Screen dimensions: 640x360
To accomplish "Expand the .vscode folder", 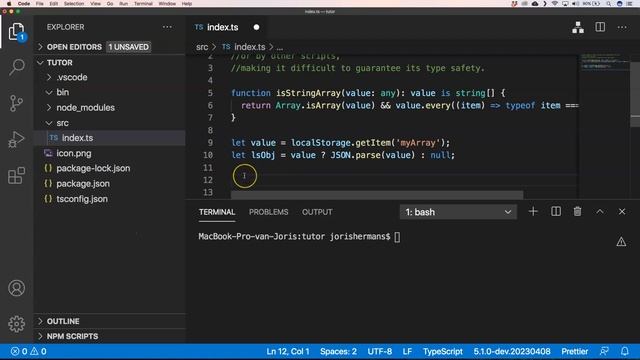I will (72, 77).
